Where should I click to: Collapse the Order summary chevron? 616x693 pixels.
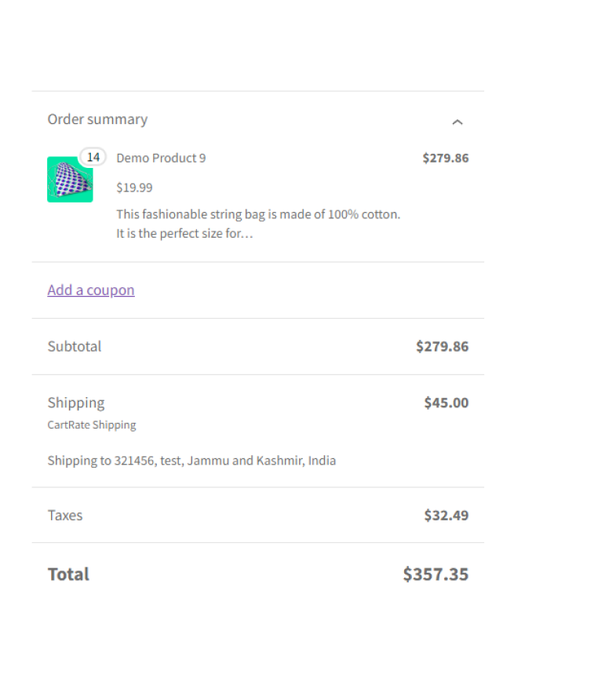click(x=457, y=122)
